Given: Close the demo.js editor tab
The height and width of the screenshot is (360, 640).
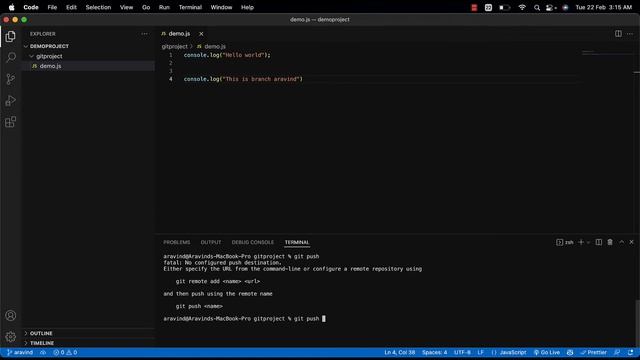Looking at the screenshot, I should (201, 34).
